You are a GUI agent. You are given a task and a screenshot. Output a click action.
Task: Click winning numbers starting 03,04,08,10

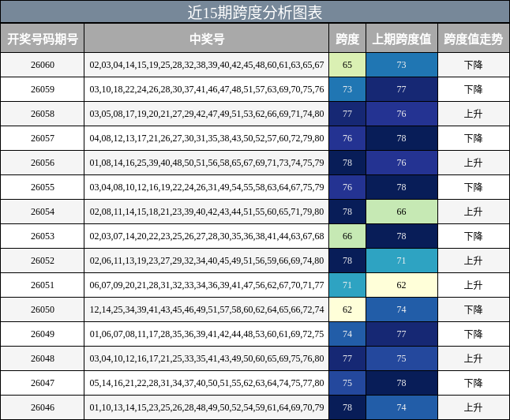[207, 187]
